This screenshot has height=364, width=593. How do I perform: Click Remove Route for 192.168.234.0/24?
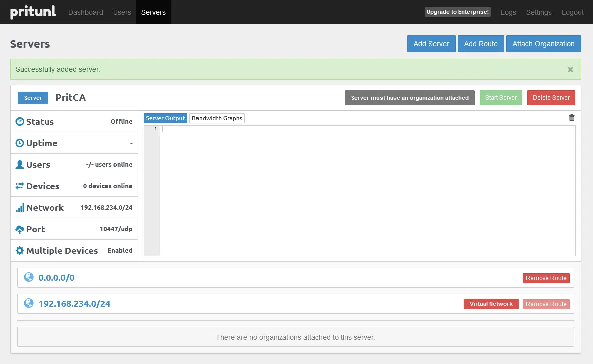coord(546,304)
